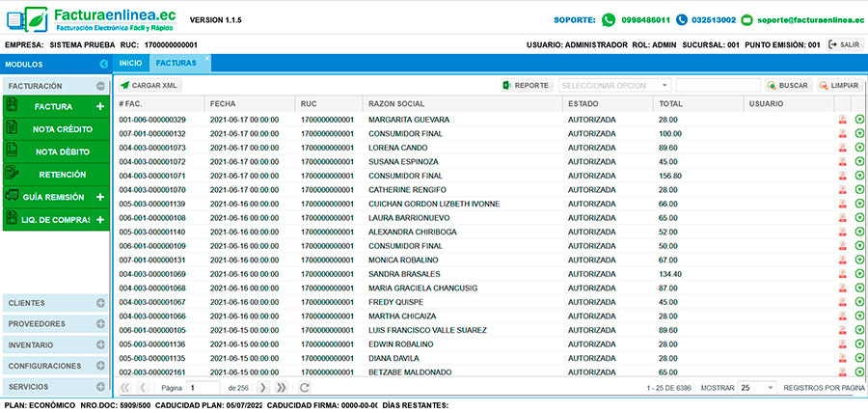
Task: Collapse the Facturación section
Action: coord(100,86)
